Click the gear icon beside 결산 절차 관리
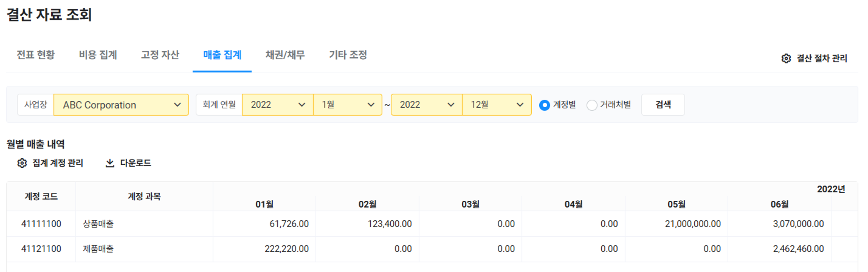The width and height of the screenshot is (868, 272). pos(786,58)
